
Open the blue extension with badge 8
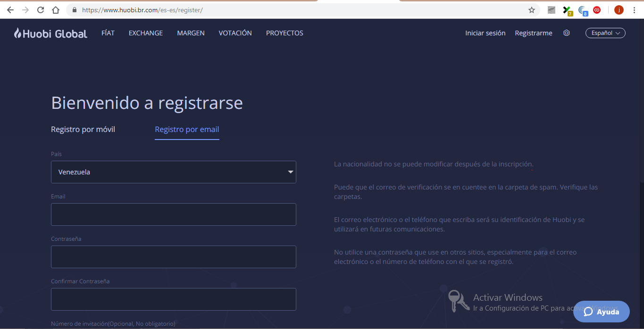(x=583, y=10)
